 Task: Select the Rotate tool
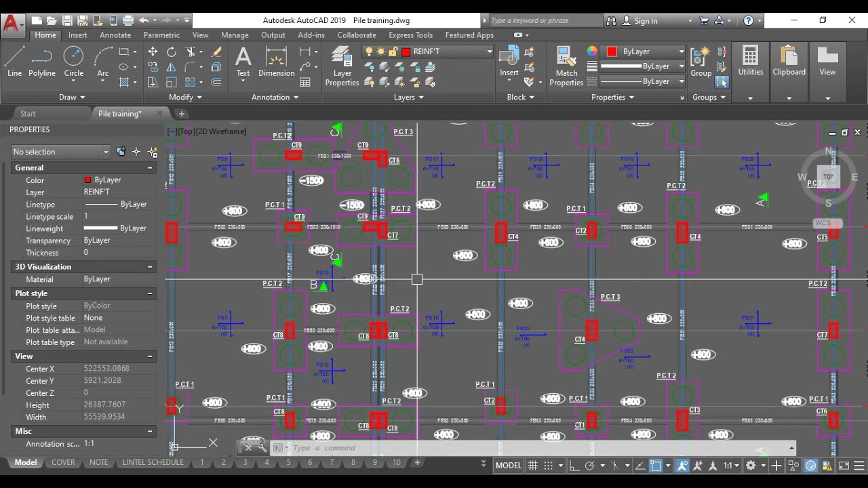[172, 52]
